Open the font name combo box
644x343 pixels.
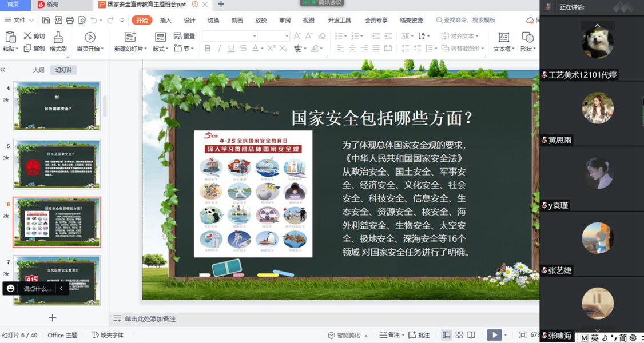(229, 36)
